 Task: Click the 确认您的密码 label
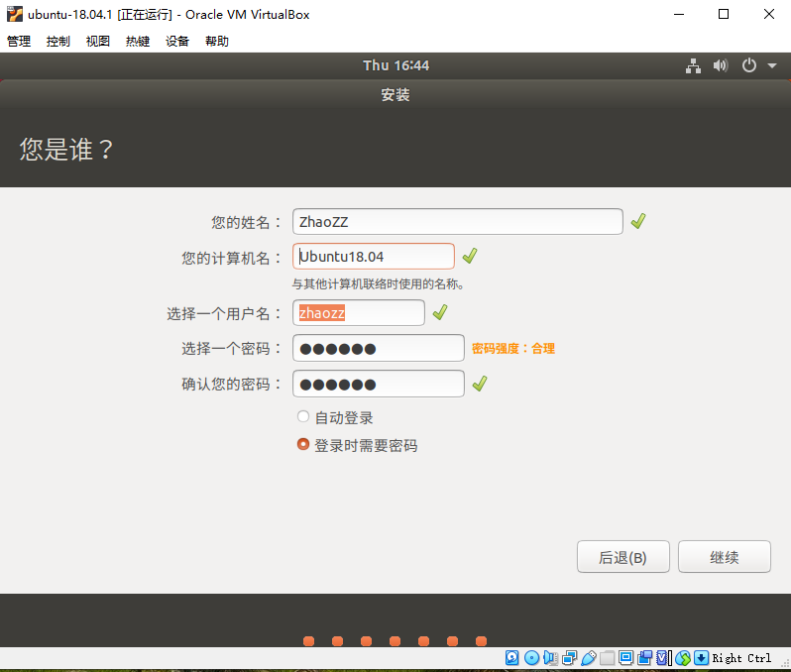(x=231, y=385)
